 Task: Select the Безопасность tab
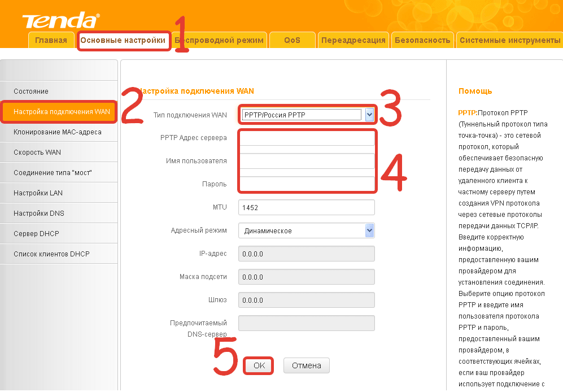click(422, 40)
